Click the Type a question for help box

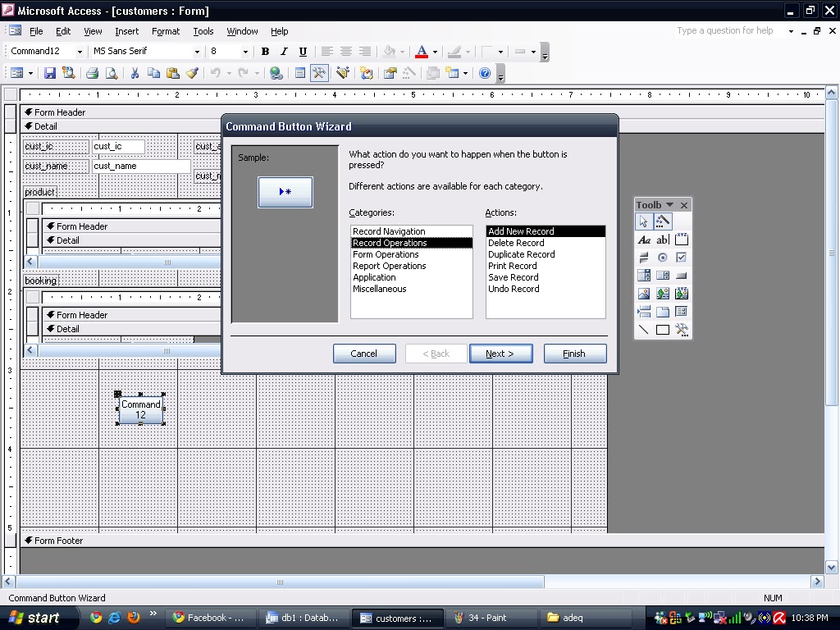[x=729, y=30]
